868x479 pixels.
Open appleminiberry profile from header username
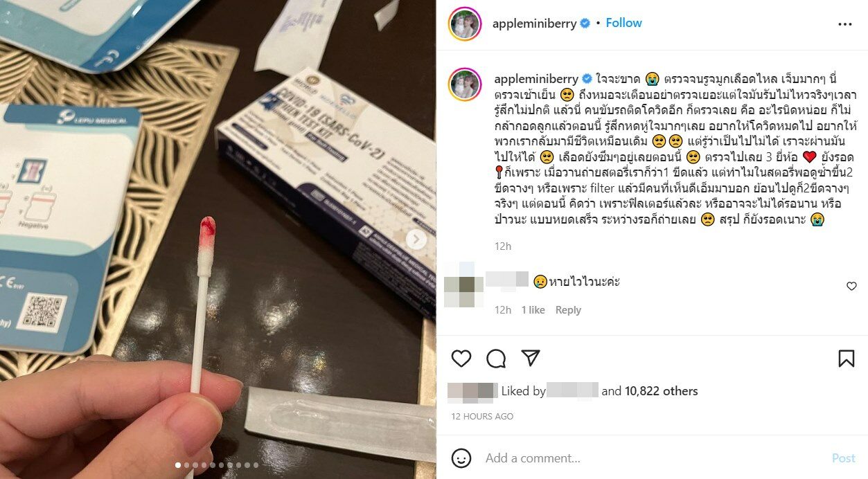tap(534, 24)
